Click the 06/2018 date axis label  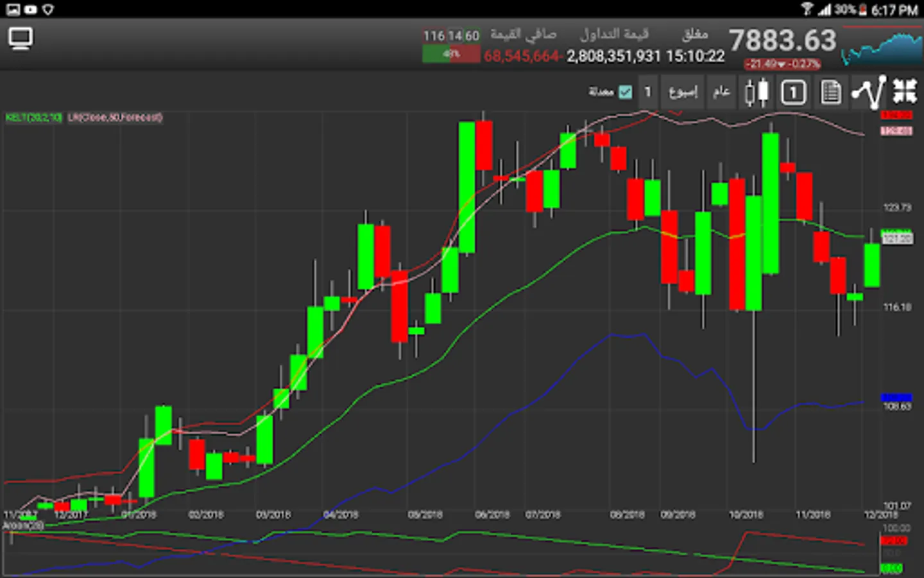pyautogui.click(x=492, y=515)
